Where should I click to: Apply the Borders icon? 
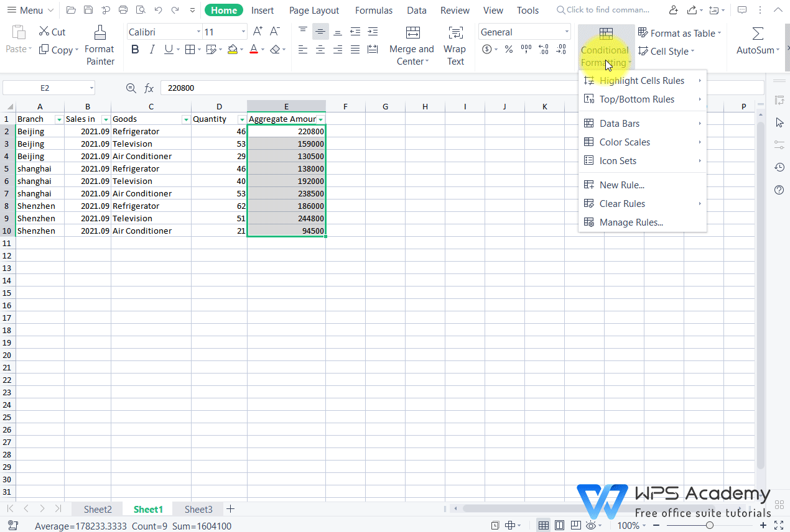click(190, 50)
